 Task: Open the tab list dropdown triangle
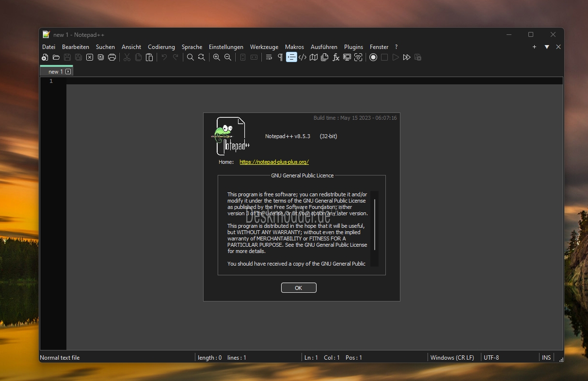[547, 47]
